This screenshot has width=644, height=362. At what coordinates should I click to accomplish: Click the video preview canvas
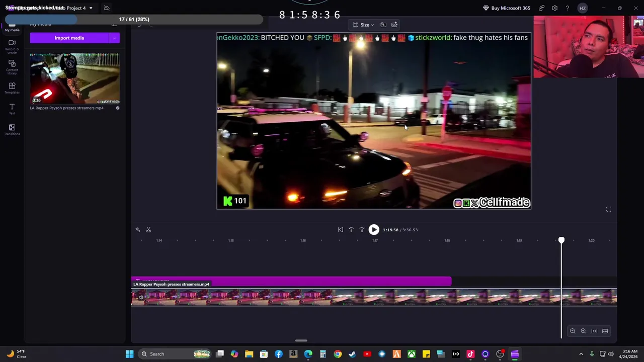click(374, 121)
